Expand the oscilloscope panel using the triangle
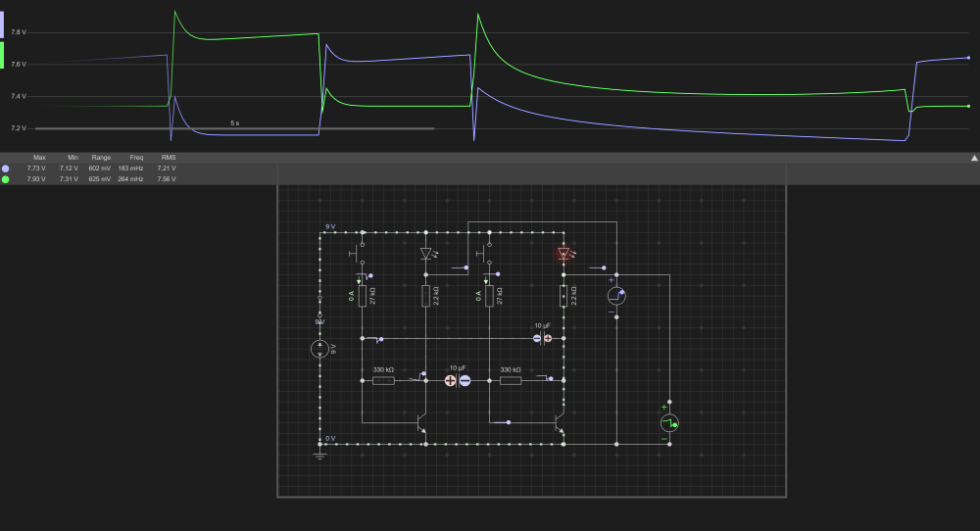 pyautogui.click(x=974, y=158)
